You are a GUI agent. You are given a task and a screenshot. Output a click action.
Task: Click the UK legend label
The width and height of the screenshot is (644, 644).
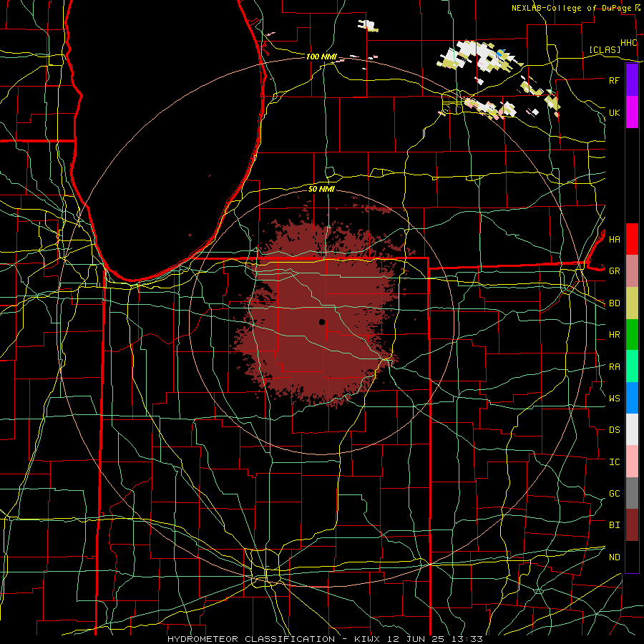click(x=614, y=112)
